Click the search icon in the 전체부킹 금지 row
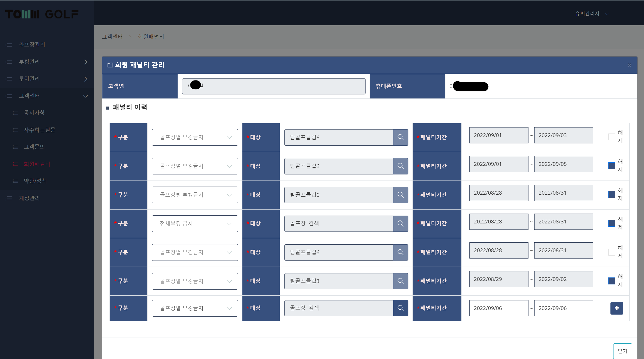644x359 pixels. coord(401,223)
